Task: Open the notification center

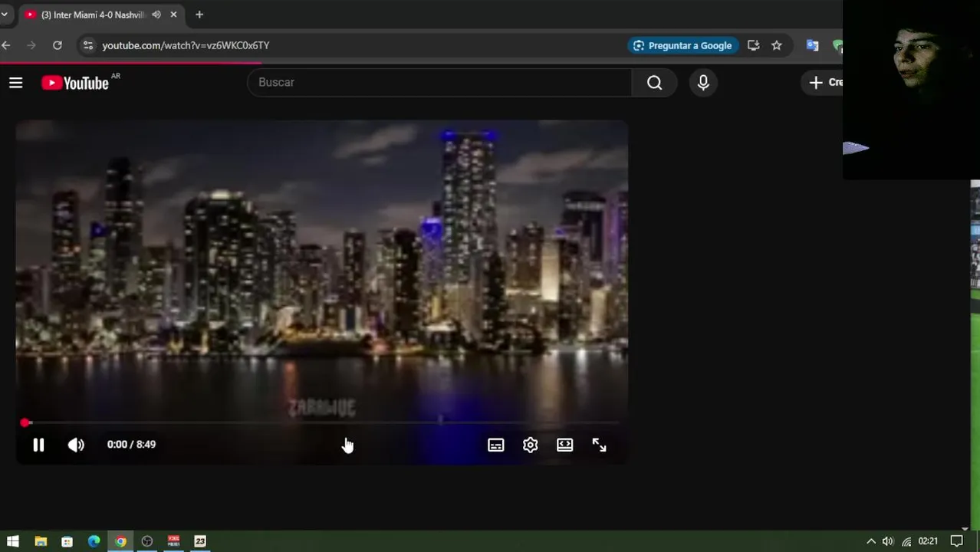Action: tap(957, 541)
